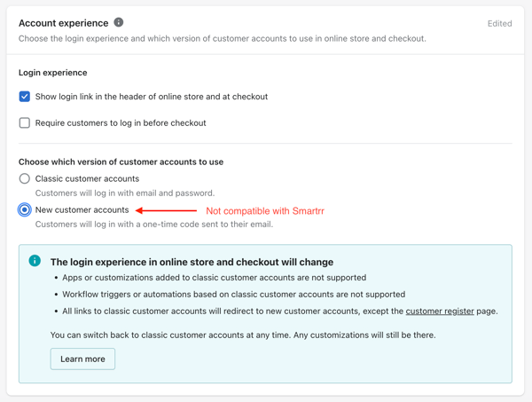Viewport: 532px width, 402px height.
Task: Click the Apps or customizations bullet point
Action: coord(214,278)
